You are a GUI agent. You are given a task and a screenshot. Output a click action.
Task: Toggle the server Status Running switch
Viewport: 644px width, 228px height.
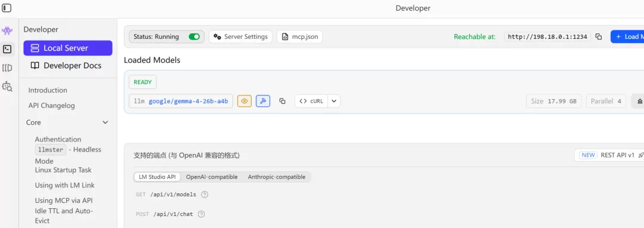click(x=194, y=36)
